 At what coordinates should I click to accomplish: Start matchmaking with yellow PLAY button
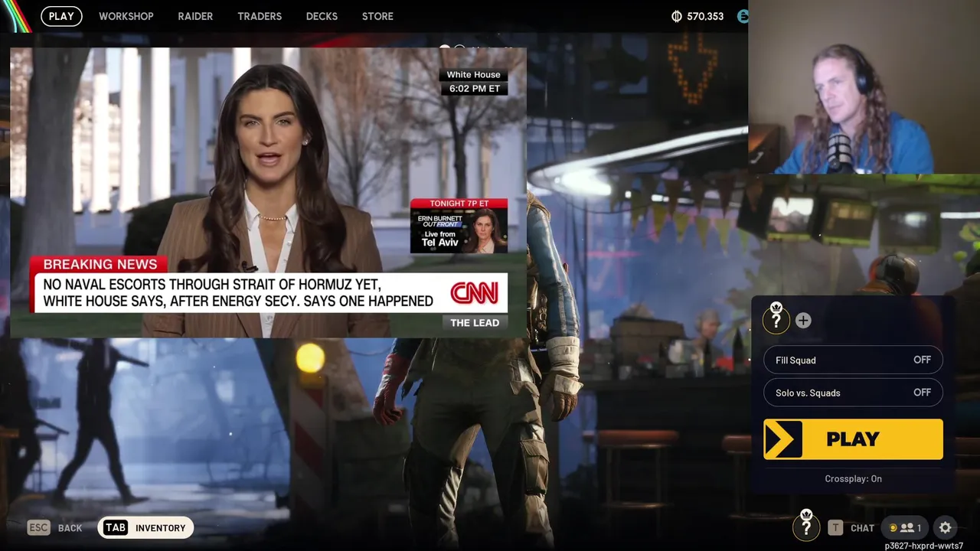[853, 439]
